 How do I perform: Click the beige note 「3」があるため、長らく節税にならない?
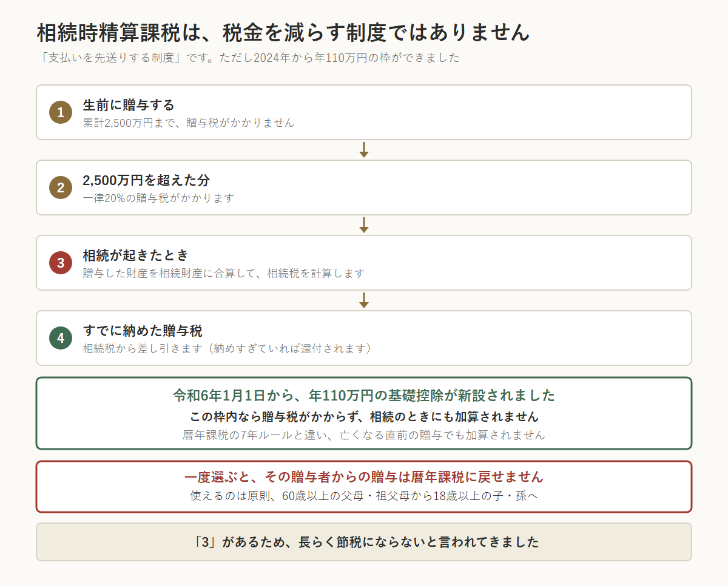[x=364, y=542]
